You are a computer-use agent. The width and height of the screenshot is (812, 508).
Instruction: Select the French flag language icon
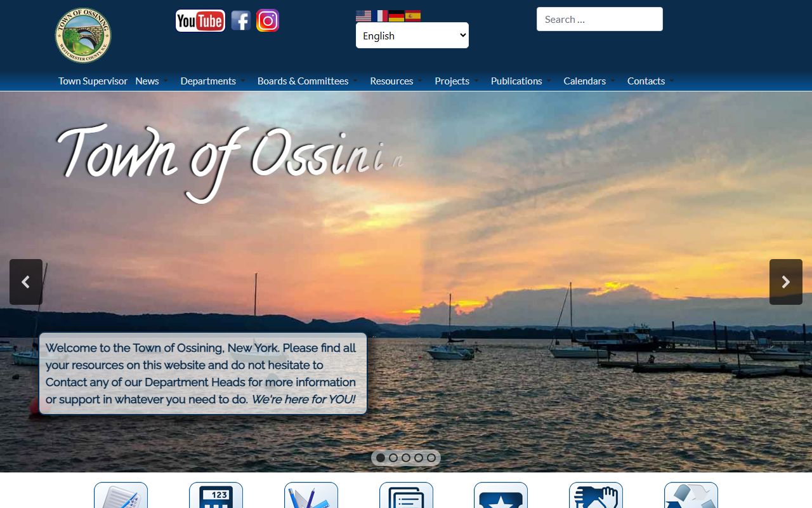[380, 16]
